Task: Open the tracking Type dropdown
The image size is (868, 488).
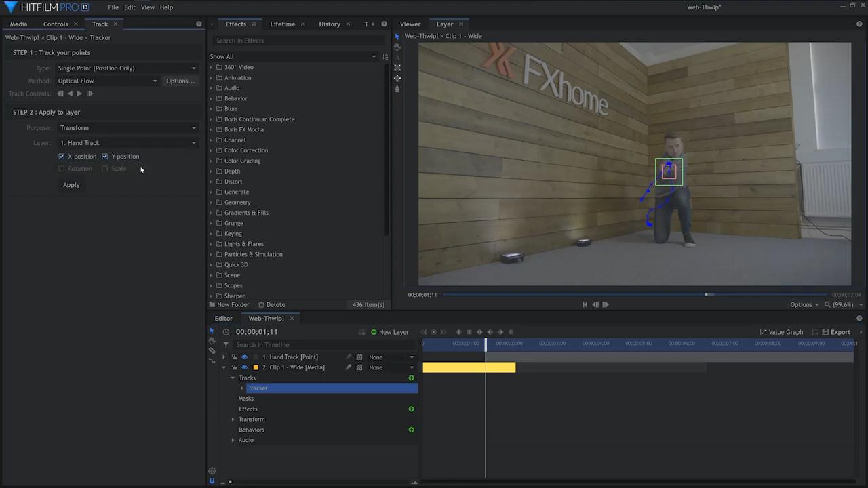Action: pos(127,68)
